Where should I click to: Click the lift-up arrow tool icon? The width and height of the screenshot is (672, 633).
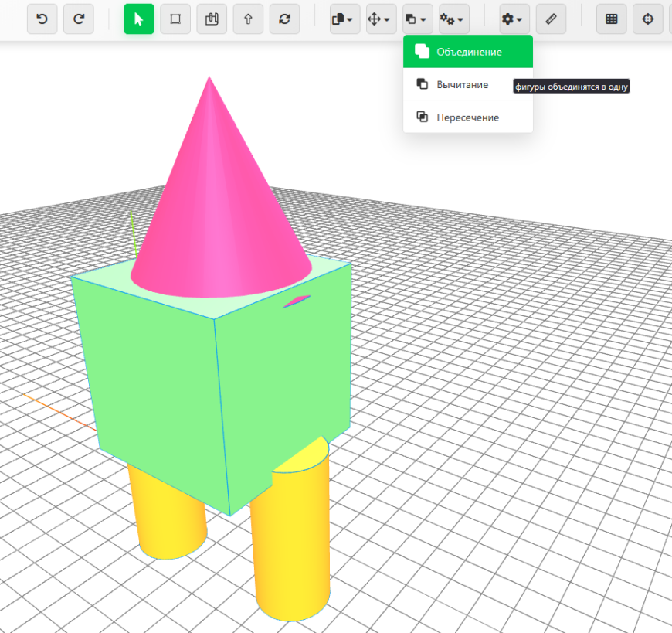[248, 19]
